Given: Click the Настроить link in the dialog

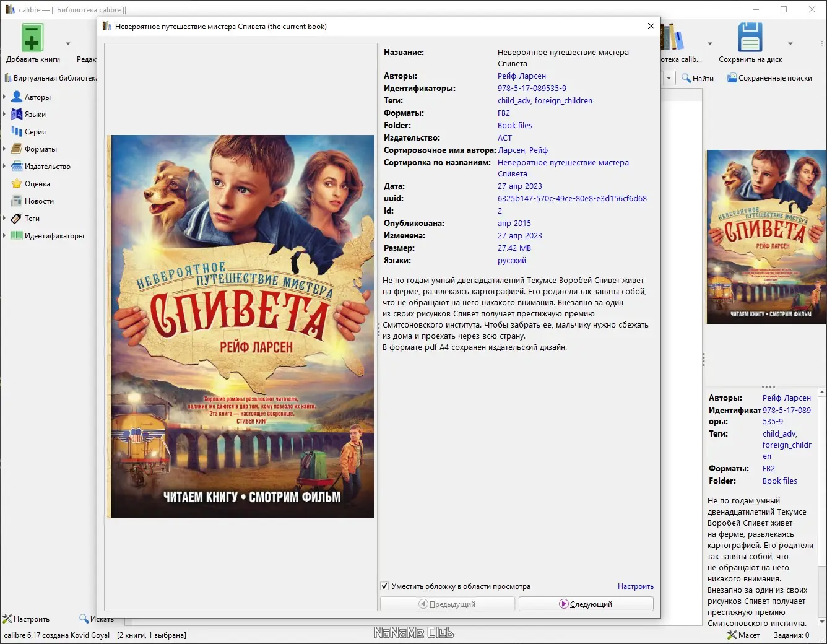Looking at the screenshot, I should 636,586.
